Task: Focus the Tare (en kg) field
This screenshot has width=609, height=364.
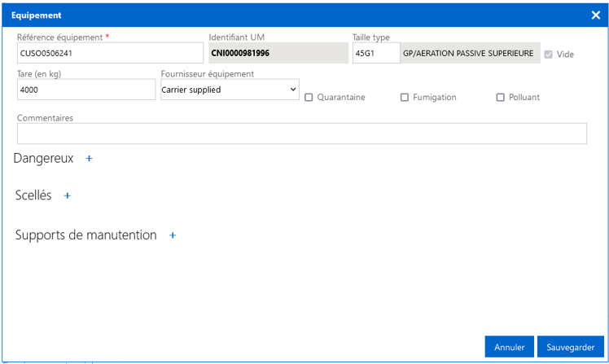Action: 86,90
